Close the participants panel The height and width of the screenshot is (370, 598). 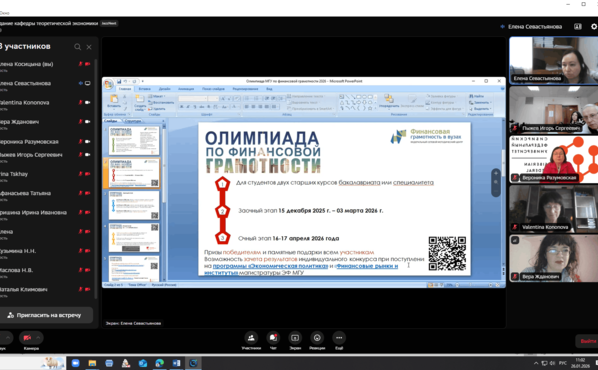click(x=89, y=47)
